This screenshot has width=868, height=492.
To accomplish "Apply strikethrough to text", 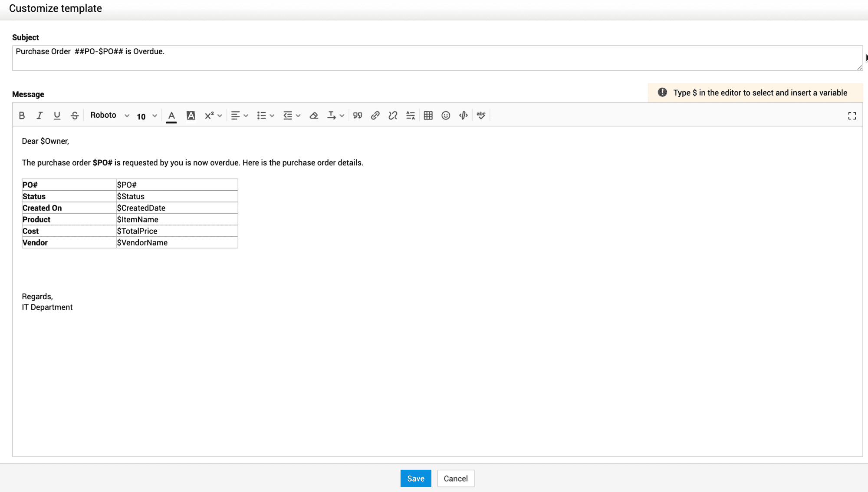I will coord(75,116).
